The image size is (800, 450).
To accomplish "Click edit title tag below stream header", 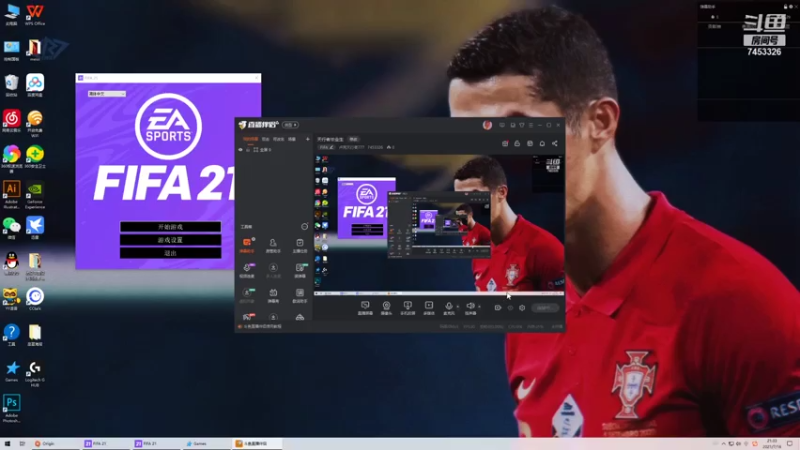I will pyautogui.click(x=326, y=147).
